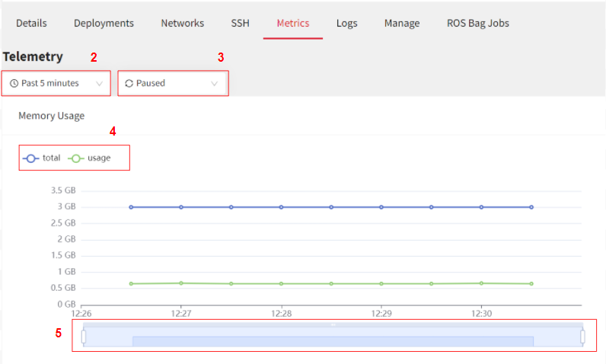Toggle the total series in chart legend
The height and width of the screenshot is (364, 606).
point(42,158)
